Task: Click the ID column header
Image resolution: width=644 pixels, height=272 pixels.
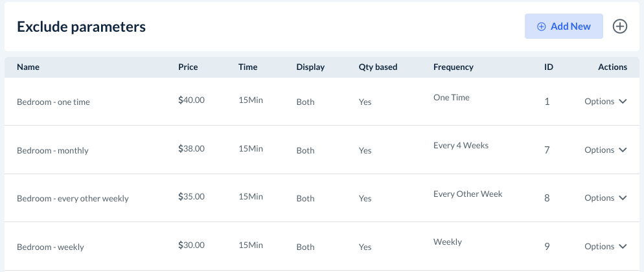Action: point(548,67)
